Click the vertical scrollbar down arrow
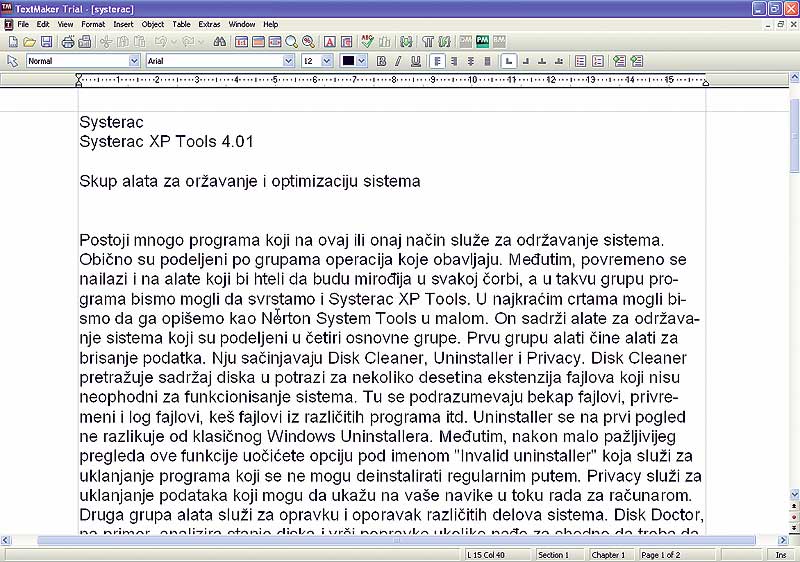800x562 pixels. pyautogui.click(x=794, y=494)
